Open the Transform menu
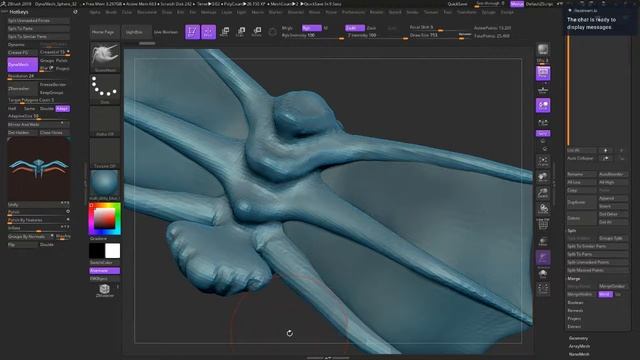Screen dimensions: 640x360 [x=467, y=12]
